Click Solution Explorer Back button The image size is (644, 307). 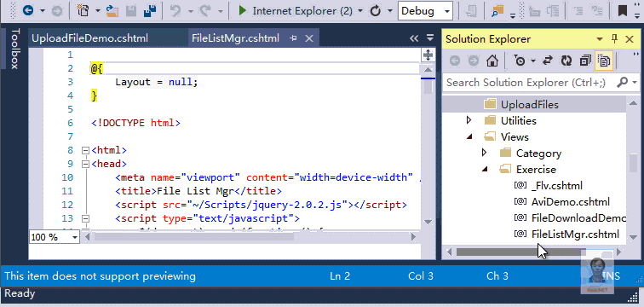(455, 61)
